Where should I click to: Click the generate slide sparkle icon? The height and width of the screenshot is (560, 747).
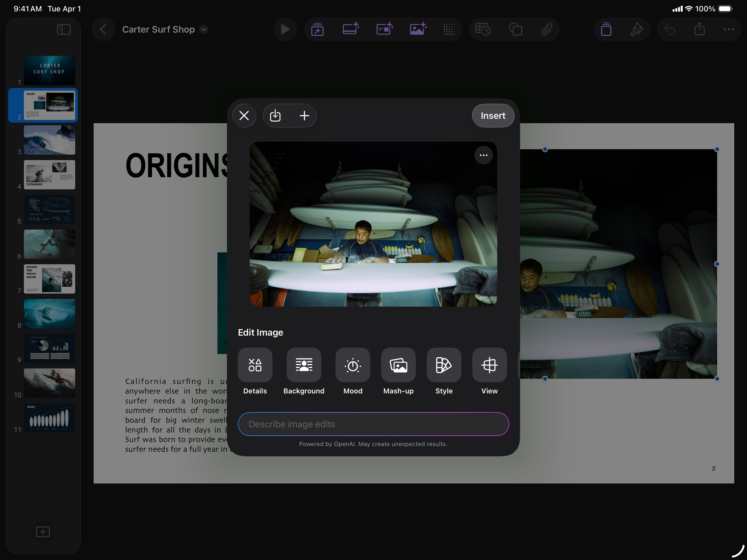point(351,29)
